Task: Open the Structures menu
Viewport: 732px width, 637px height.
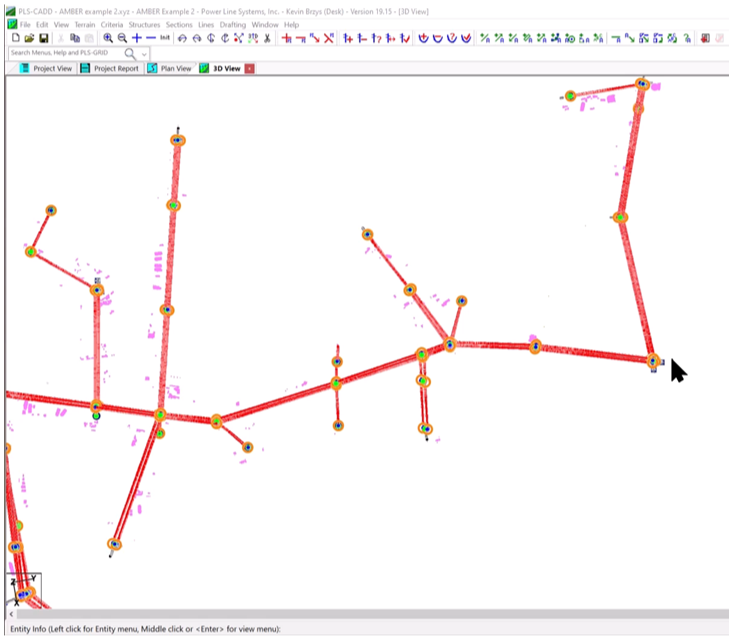Action: [144, 24]
